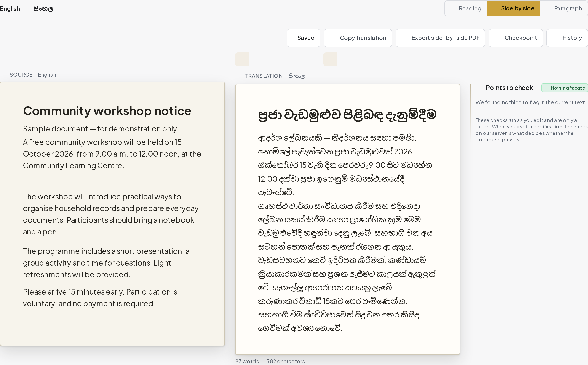Click the 'SOURCE · English' panel label
Viewport: 588px width, 365px height.
[33, 75]
